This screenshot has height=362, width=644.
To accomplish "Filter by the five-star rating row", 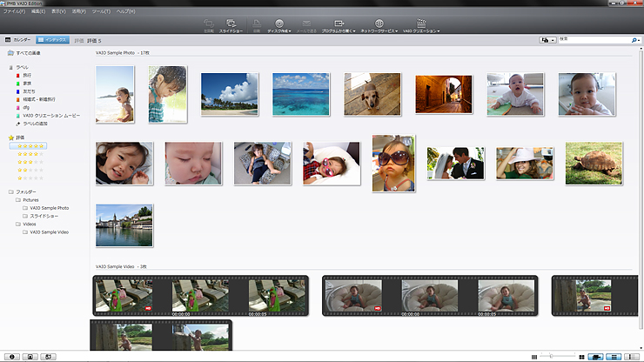I will point(28,146).
